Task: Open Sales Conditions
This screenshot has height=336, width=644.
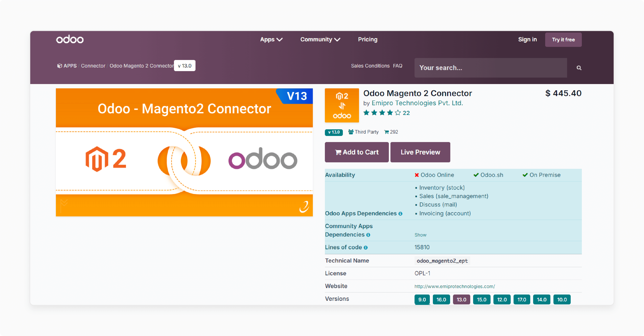Action: click(370, 66)
